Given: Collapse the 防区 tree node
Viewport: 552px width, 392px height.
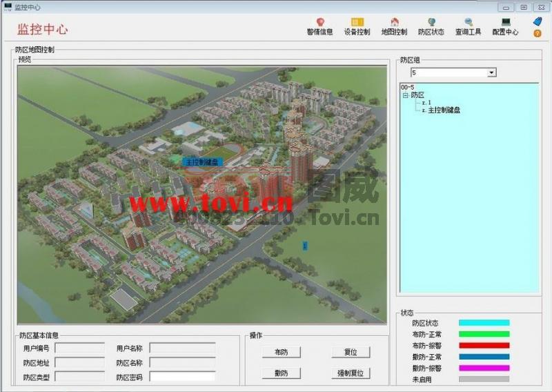Looking at the screenshot, I should pyautogui.click(x=406, y=95).
